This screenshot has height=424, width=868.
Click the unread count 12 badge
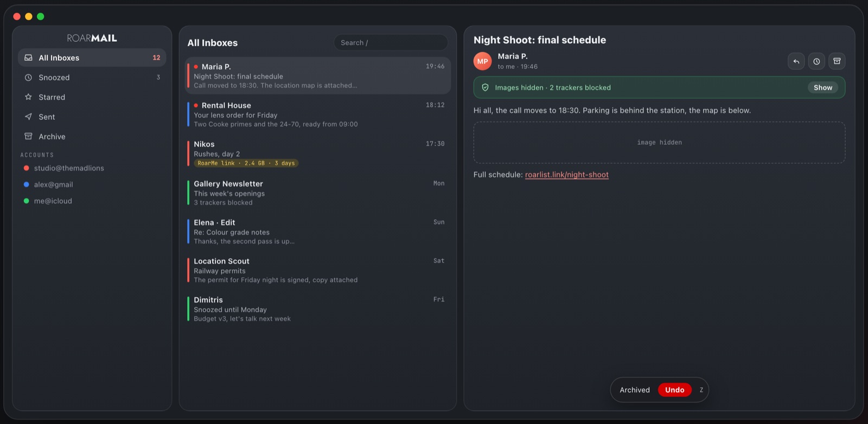tap(156, 57)
